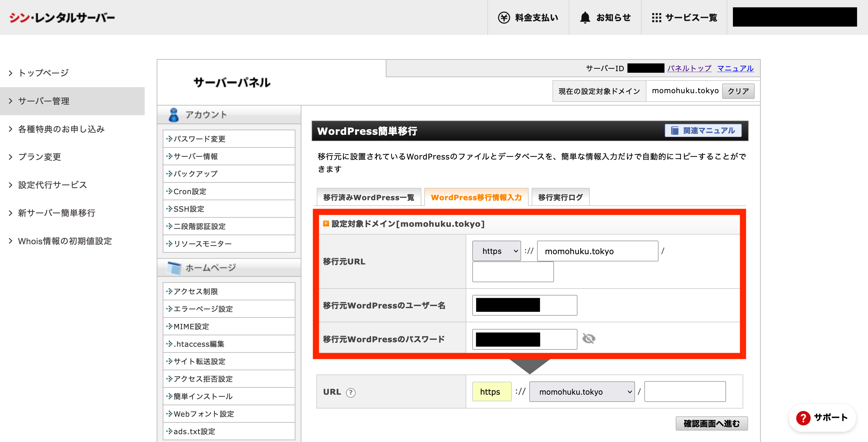Select WordPress移行情報入力 tab
The width and height of the screenshot is (868, 442).
pos(476,197)
